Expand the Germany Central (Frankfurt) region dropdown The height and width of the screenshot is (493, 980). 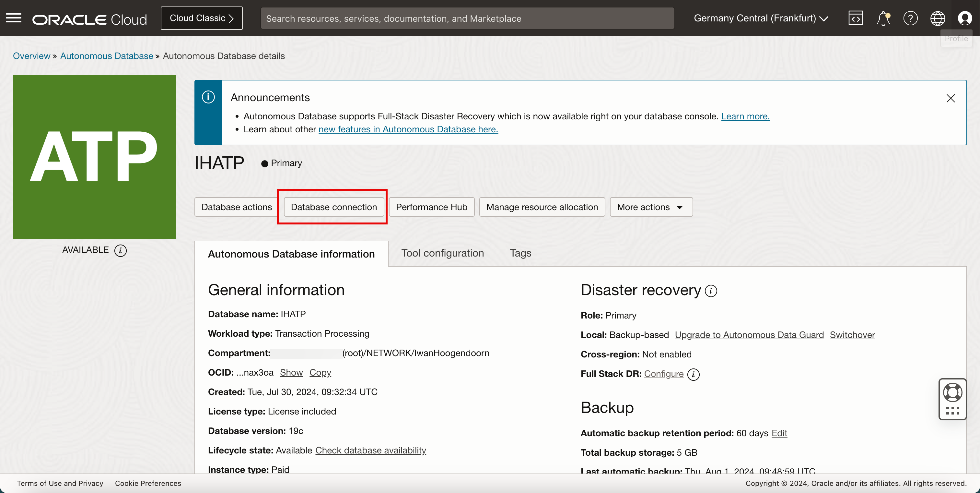[x=761, y=18]
